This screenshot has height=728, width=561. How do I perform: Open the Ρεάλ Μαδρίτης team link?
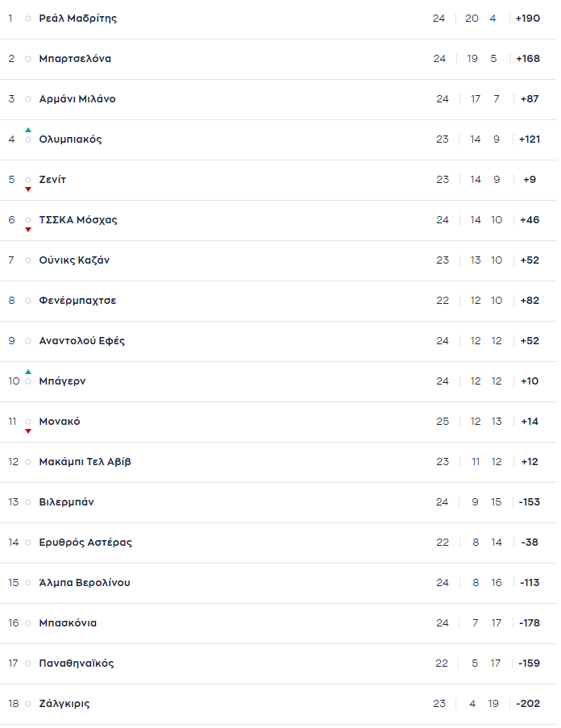pyautogui.click(x=78, y=19)
